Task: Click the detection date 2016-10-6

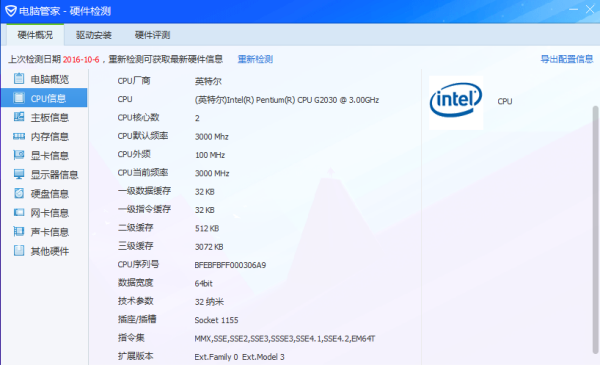Action: pyautogui.click(x=81, y=60)
